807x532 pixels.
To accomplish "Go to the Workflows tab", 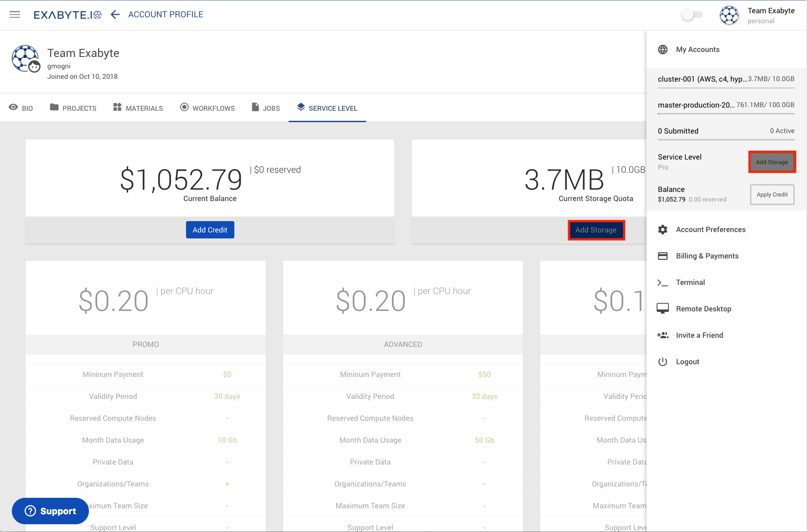I will (207, 108).
